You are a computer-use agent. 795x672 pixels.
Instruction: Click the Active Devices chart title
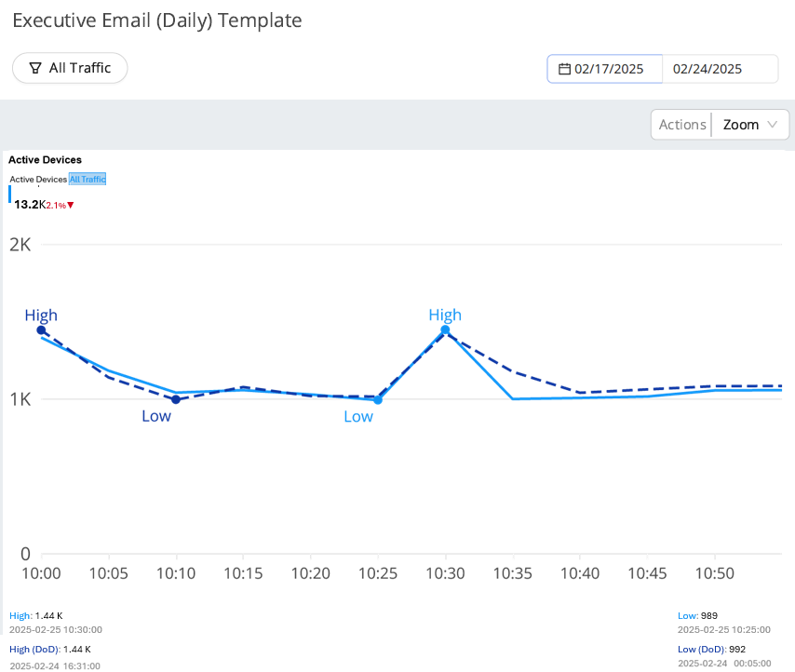[45, 160]
